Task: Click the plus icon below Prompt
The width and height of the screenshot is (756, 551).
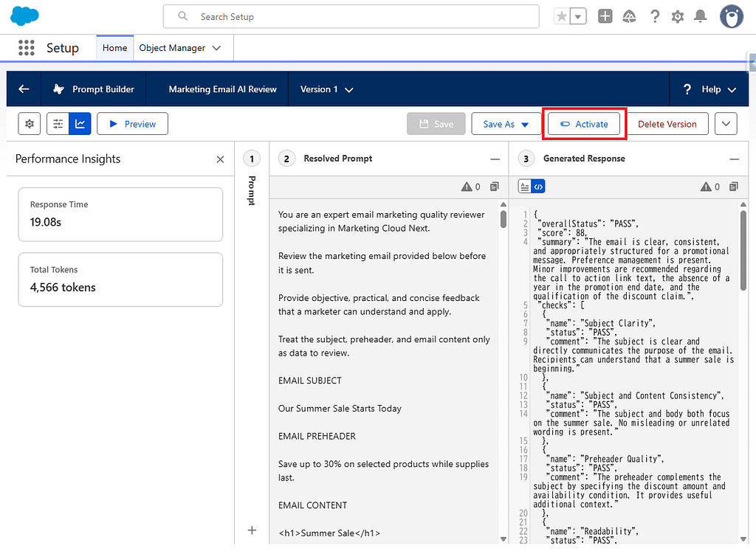Action: click(x=252, y=530)
